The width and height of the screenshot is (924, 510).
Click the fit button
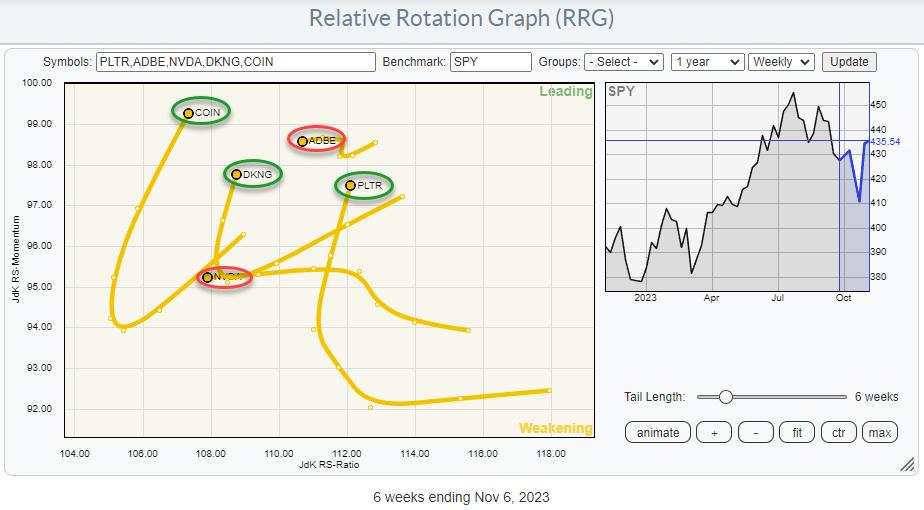pos(797,432)
